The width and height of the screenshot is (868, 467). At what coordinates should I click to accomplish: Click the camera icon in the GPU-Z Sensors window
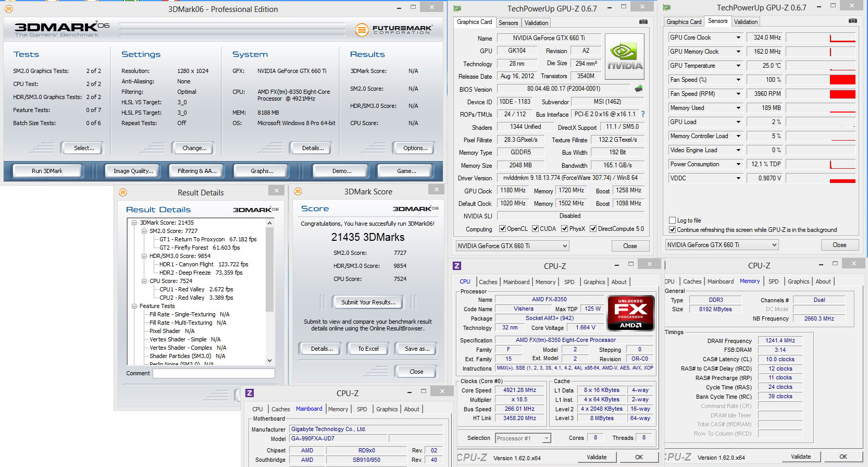pos(852,21)
